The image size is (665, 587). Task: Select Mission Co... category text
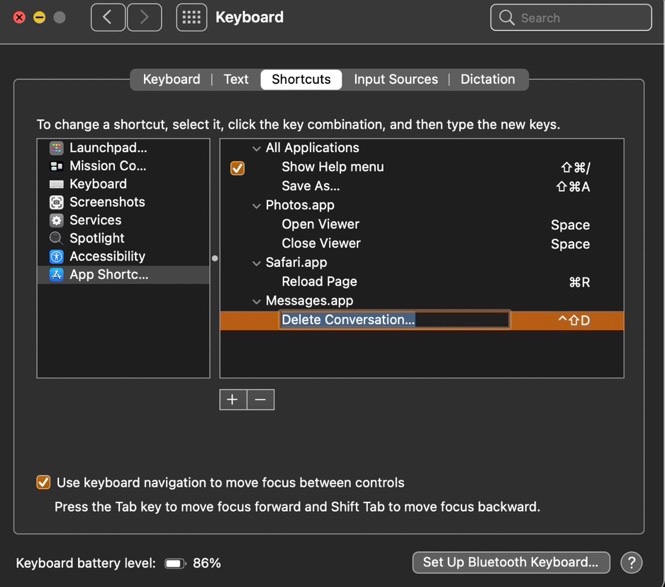(108, 166)
